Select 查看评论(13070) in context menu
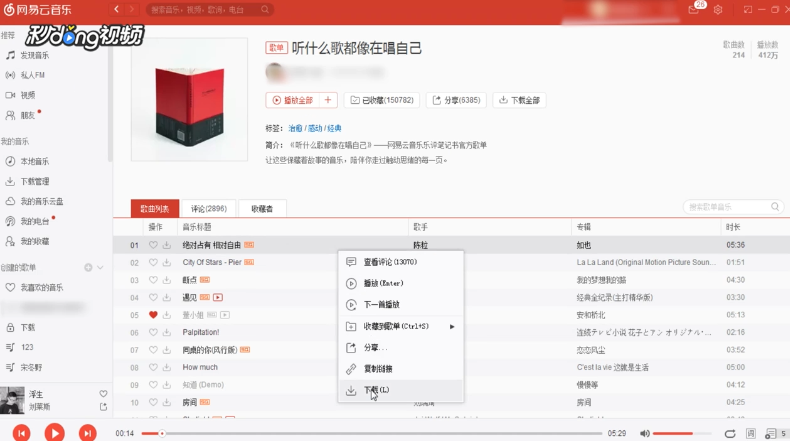This screenshot has height=441, width=790. tap(401, 262)
